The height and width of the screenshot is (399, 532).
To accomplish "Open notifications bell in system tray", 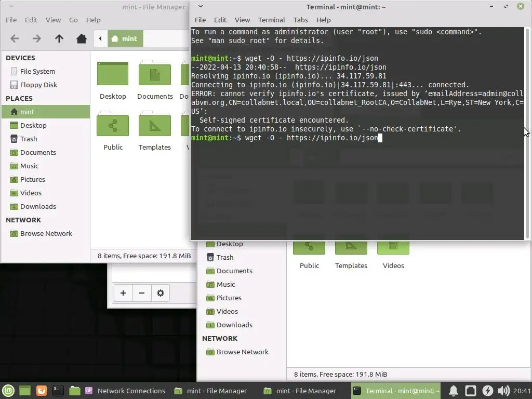I will (454, 391).
